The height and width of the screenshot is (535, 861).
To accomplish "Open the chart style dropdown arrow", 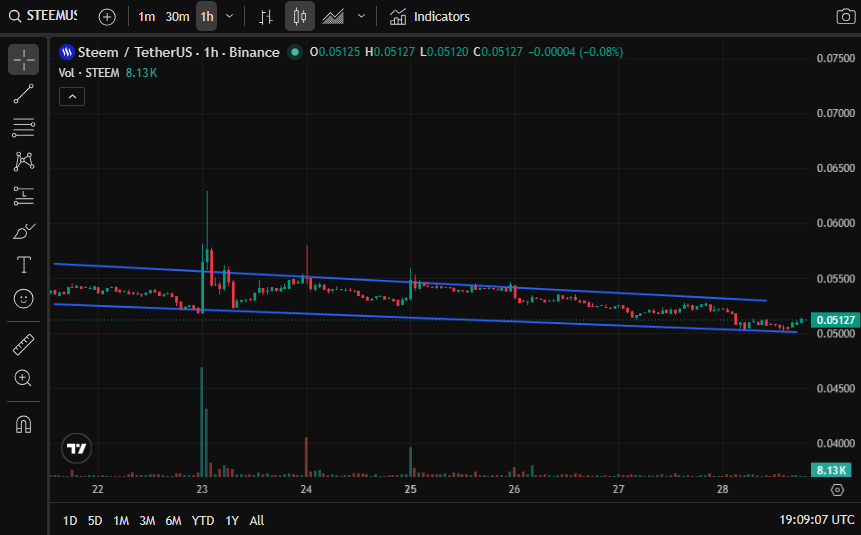I will click(x=361, y=16).
